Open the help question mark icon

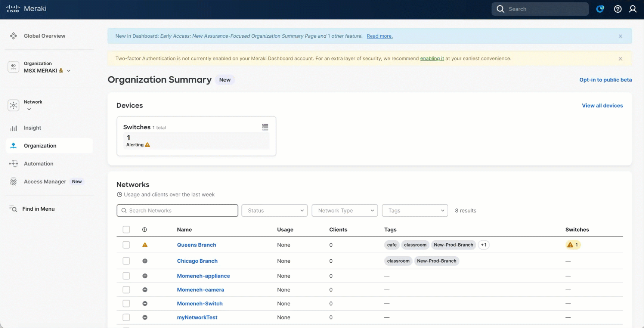[x=618, y=9]
